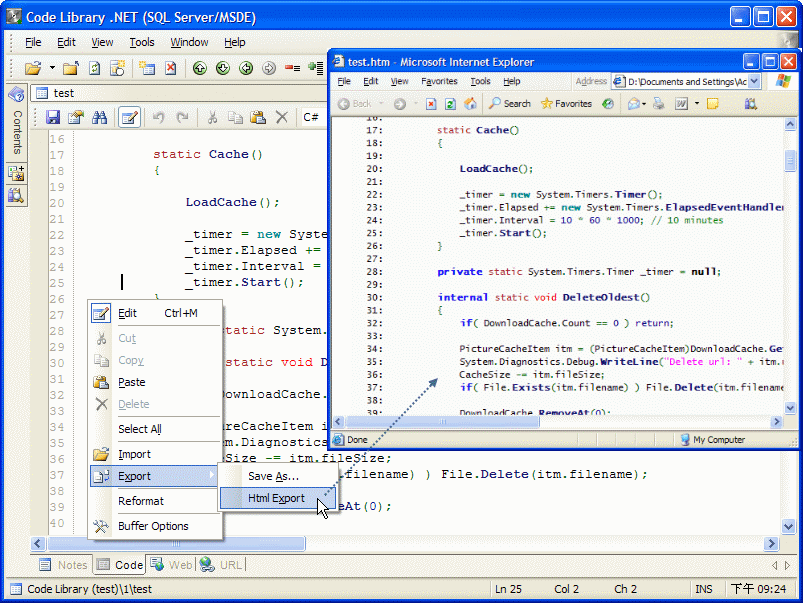The height and width of the screenshot is (603, 803).
Task: Open the Contents side panel tab
Action: (17, 132)
